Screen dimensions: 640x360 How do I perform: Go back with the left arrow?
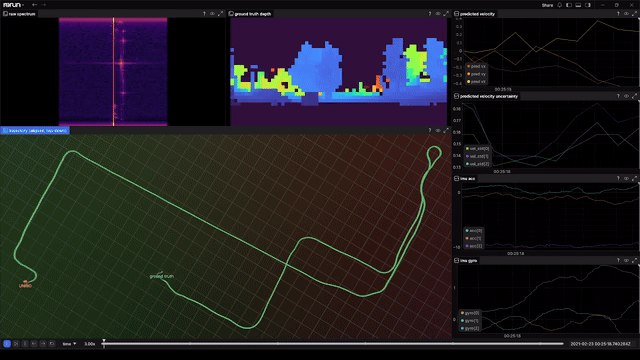click(x=34, y=5)
